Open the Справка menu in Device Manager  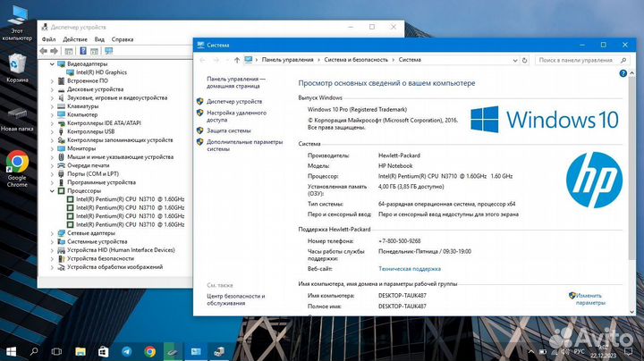pos(123,39)
